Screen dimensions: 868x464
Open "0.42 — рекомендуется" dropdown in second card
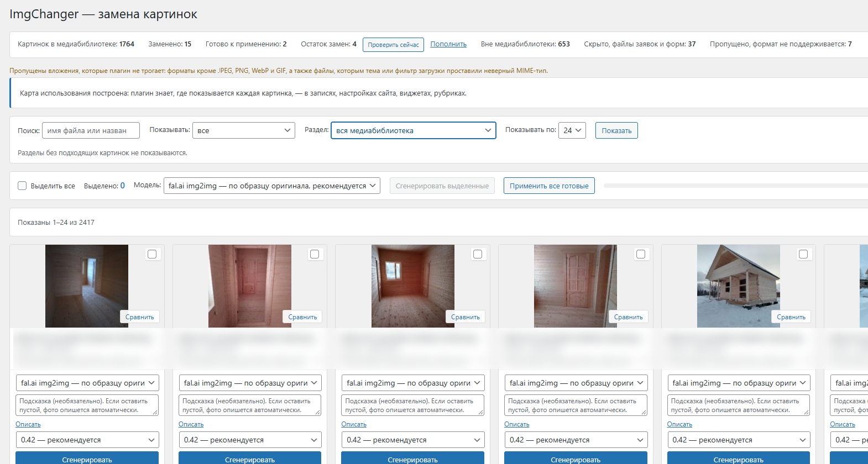click(x=250, y=440)
